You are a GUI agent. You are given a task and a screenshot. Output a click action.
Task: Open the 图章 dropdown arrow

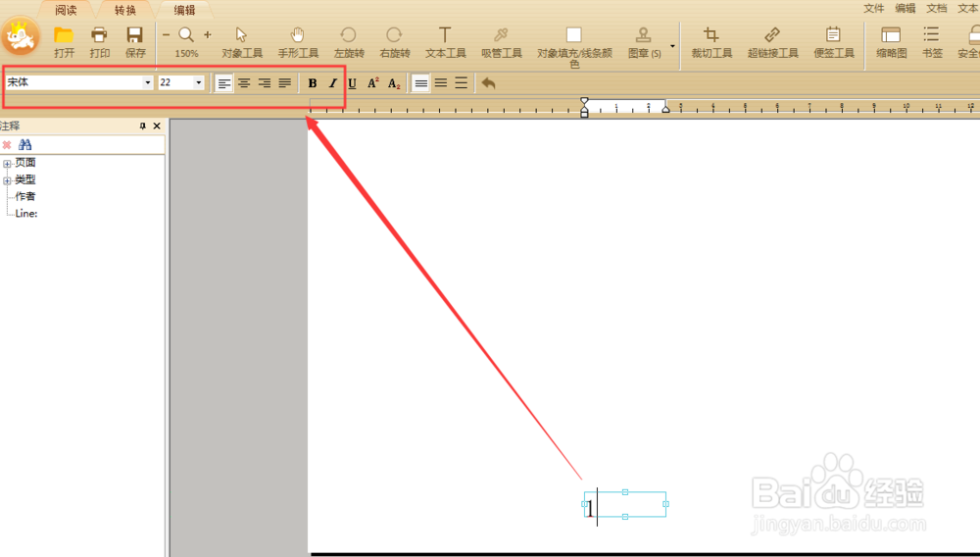pyautogui.click(x=672, y=46)
